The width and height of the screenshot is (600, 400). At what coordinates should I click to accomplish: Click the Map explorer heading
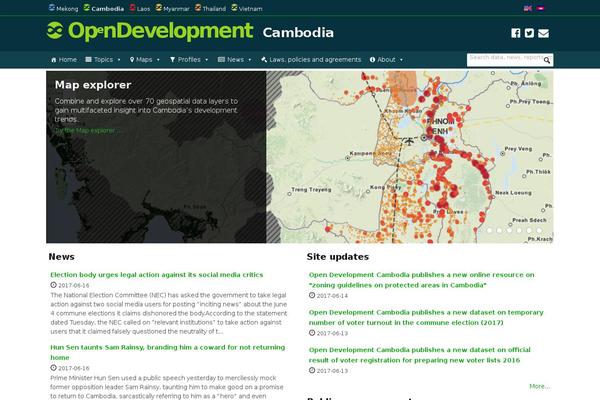pos(93,85)
